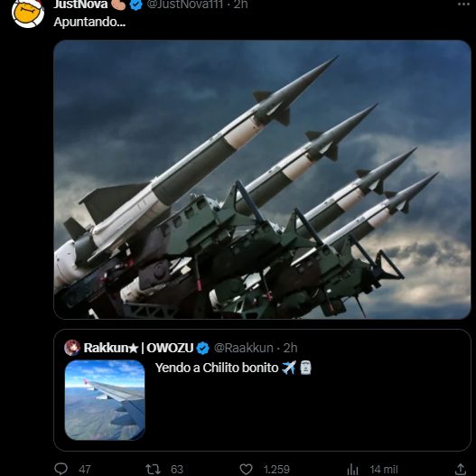Click the JustNova display name
This screenshot has width=476, height=476.
coord(80,5)
